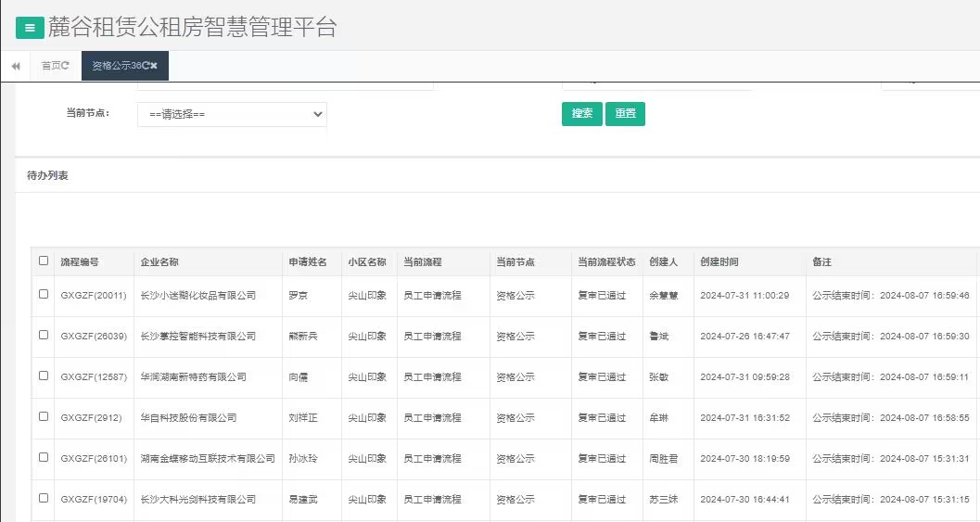Screen dimensions: 980x522
Task: Toggle the green hamburger sidebar menu
Action: [x=30, y=28]
